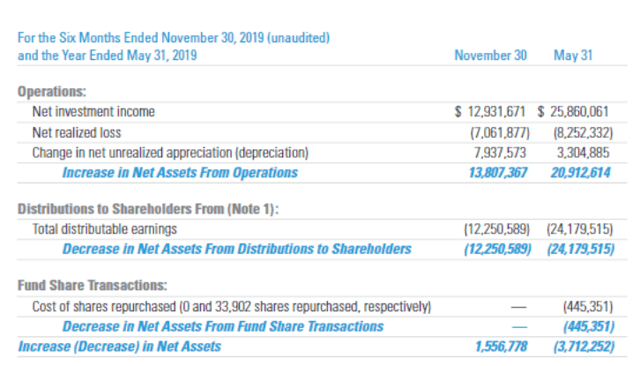The image size is (640, 366).
Task: Select 'Change in net unrealized appreciation (depreciation)' label
Action: (171, 153)
